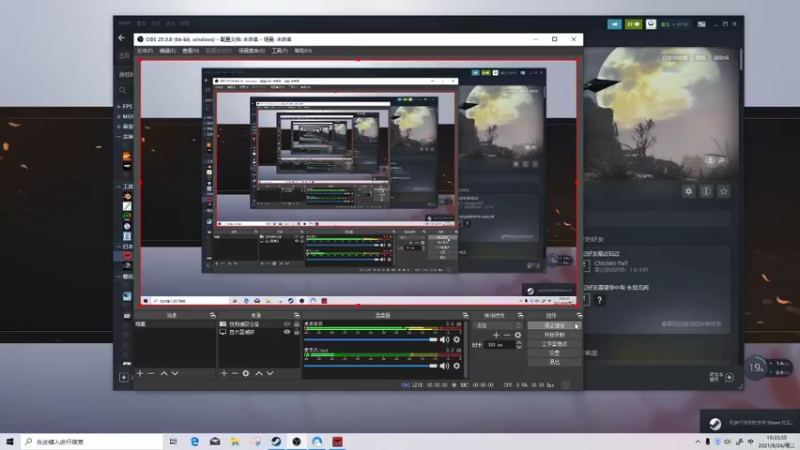
Task: Open the scene transition type dropdown
Action: click(498, 326)
